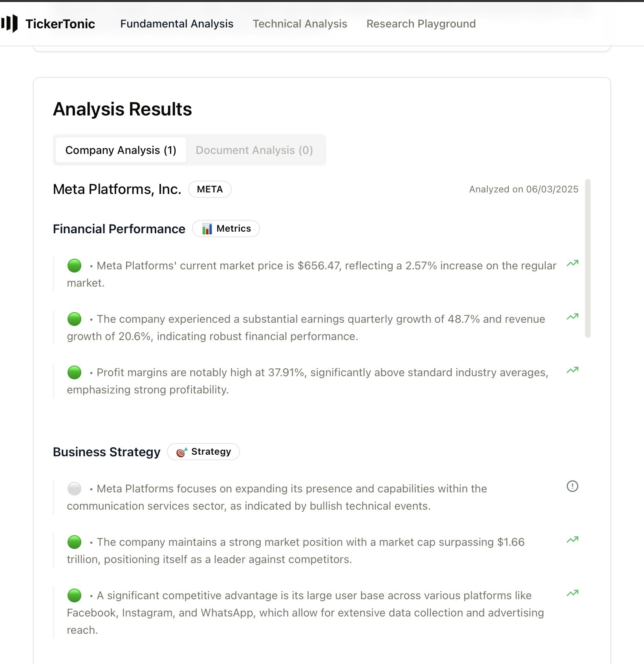Click the bullish technical events statement text
The width and height of the screenshot is (644, 664).
pos(277,497)
